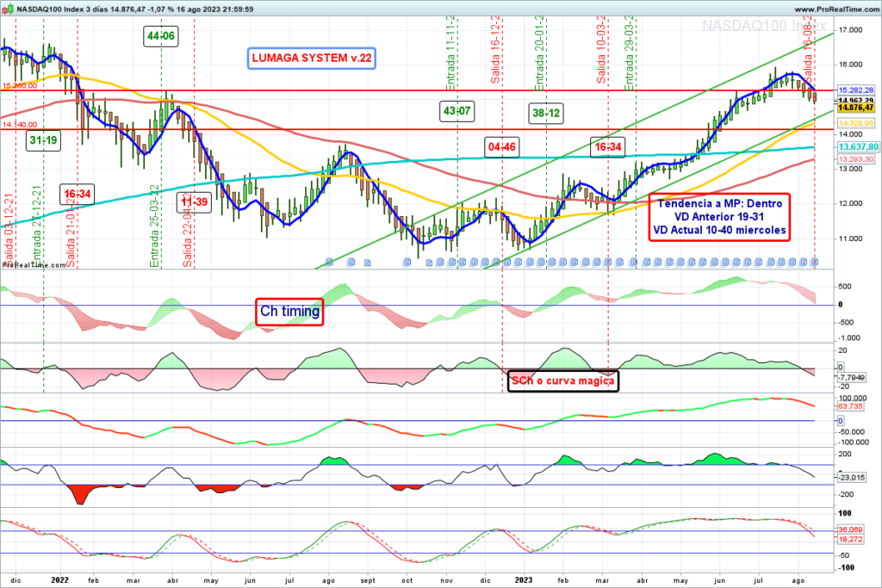
Task: Click the 14.328,96 moving average price label
Action: [x=856, y=123]
